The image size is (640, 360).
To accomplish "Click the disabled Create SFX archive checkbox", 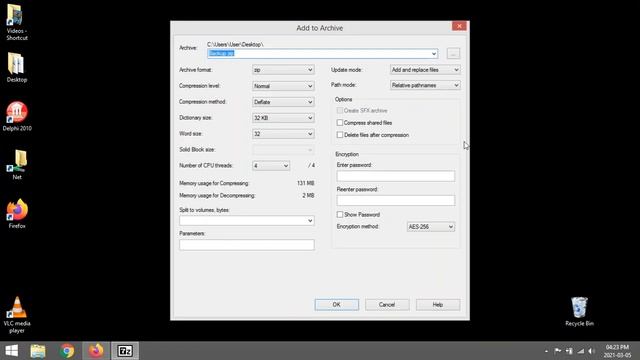I will [x=340, y=111].
